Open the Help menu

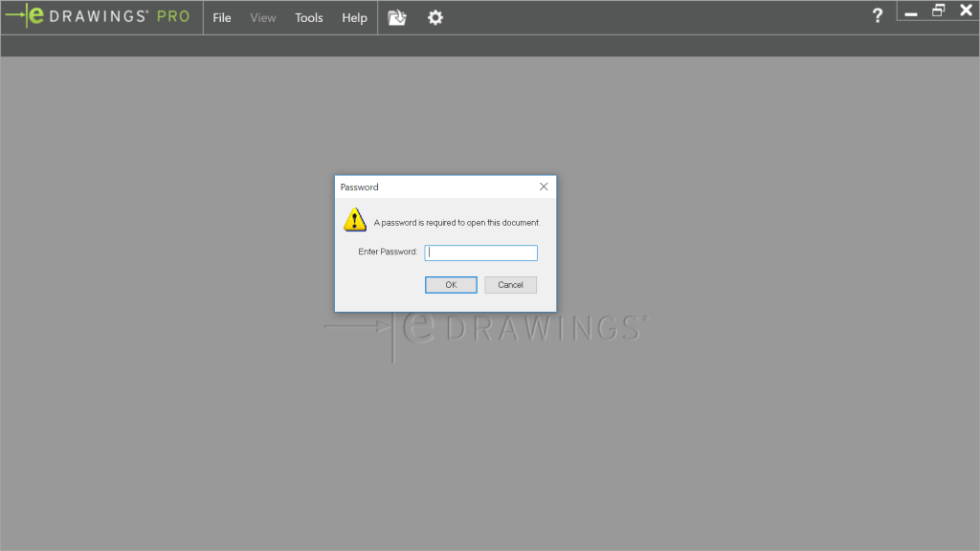354,17
